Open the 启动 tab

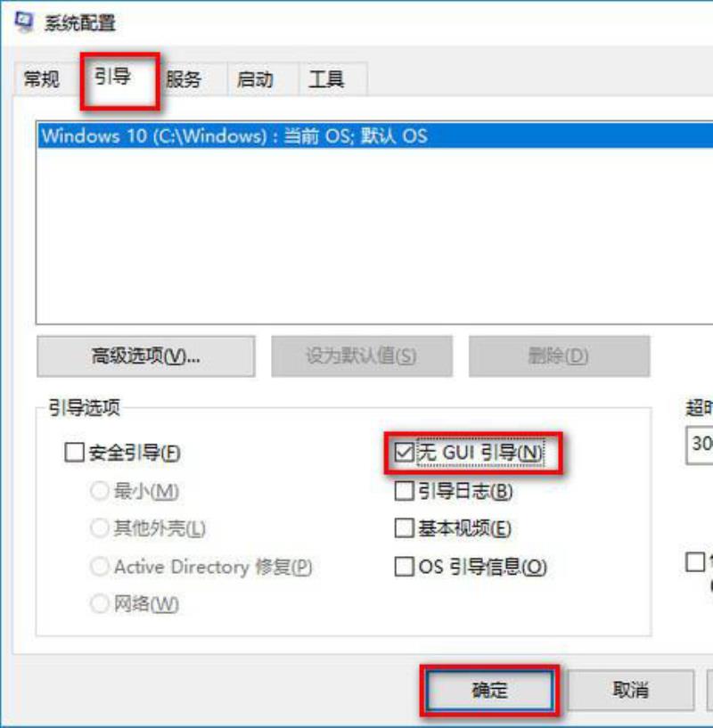coord(256,79)
